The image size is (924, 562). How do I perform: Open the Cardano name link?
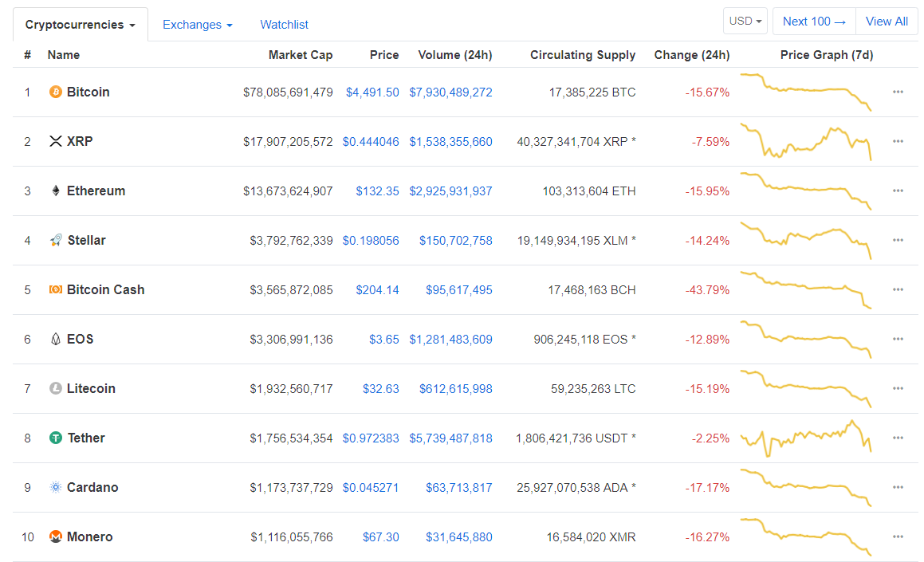coord(92,488)
